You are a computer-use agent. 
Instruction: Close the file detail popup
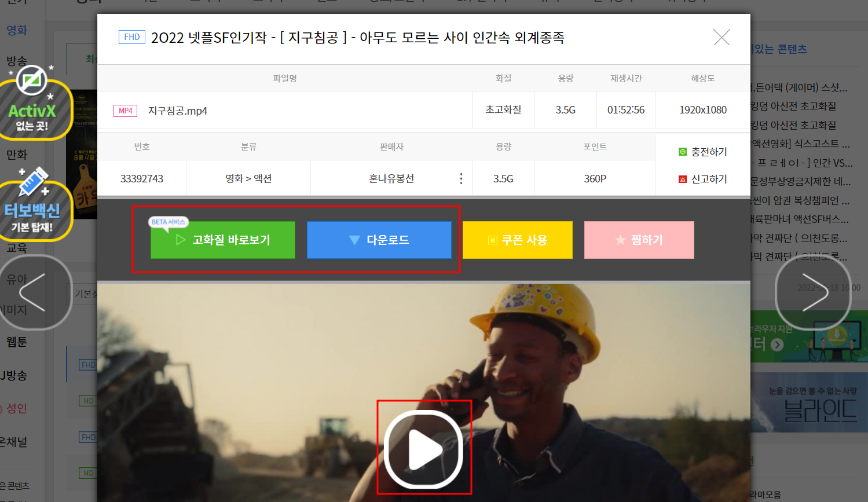click(x=721, y=38)
